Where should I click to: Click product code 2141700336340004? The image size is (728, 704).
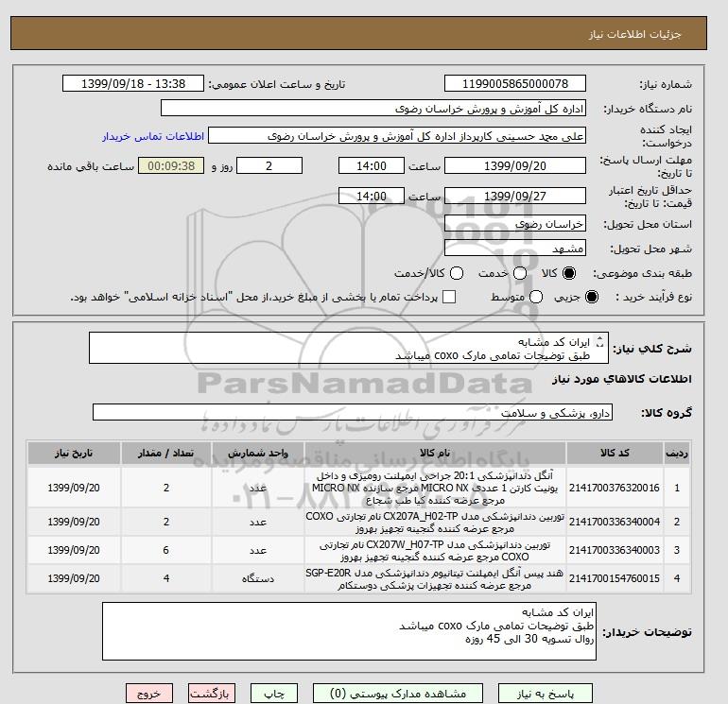(x=615, y=522)
